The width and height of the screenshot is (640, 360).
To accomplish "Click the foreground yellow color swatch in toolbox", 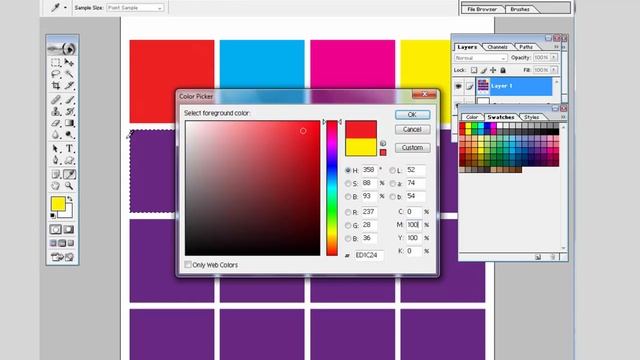I will pyautogui.click(x=58, y=204).
